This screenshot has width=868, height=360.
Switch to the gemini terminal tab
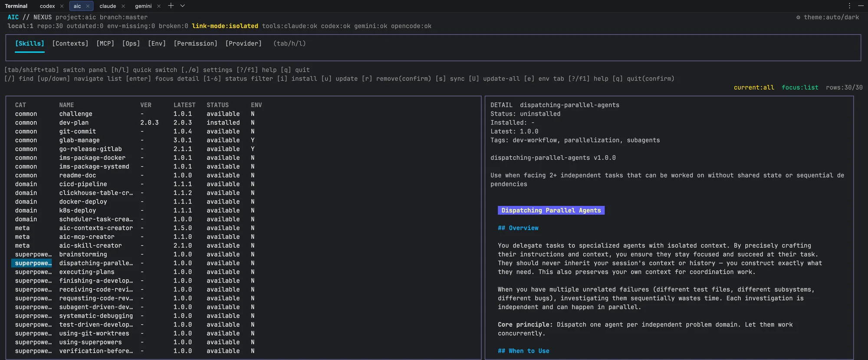point(143,6)
